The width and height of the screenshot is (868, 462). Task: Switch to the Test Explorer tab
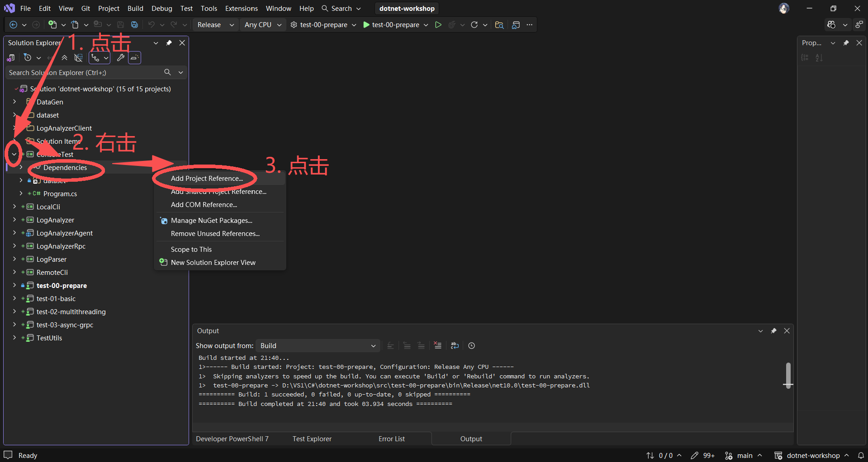tap(312, 439)
